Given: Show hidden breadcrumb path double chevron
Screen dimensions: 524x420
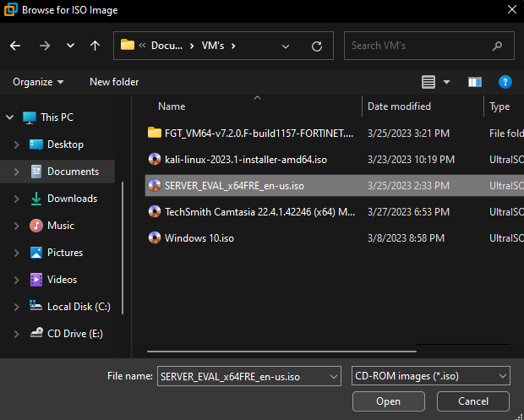Looking at the screenshot, I should [142, 46].
